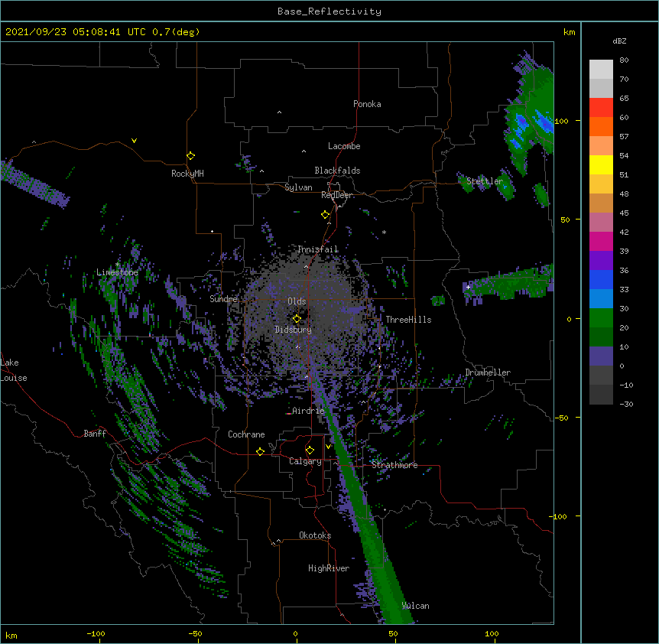Click the Calgary label

point(306,461)
